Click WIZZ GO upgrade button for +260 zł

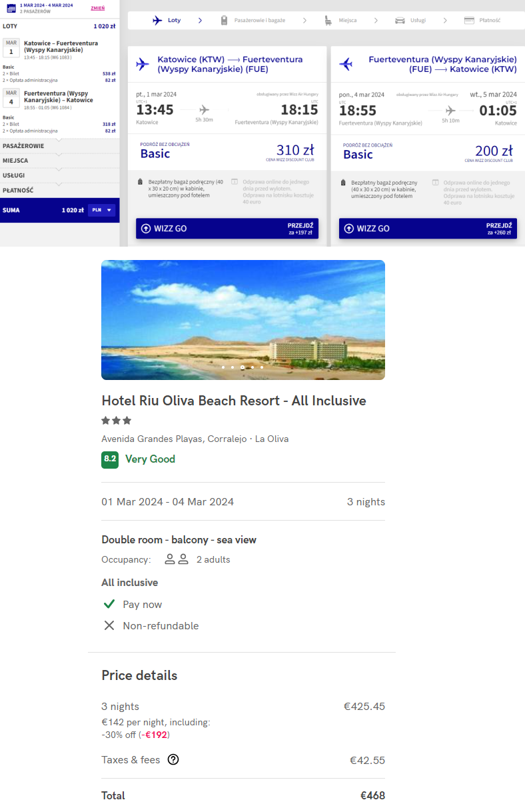coord(428,228)
